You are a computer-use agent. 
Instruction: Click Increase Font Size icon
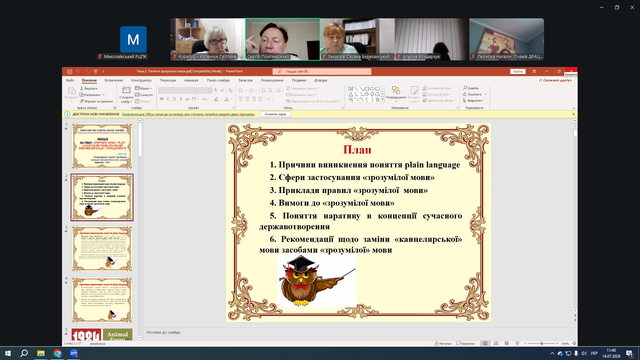tap(216, 90)
